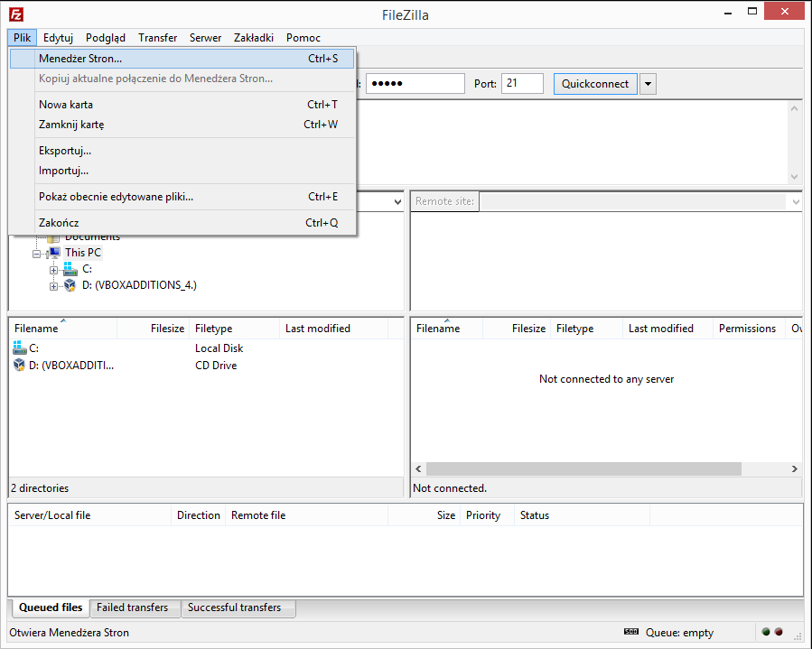Select Pokaż obecnie edytowane pliki...
Image resolution: width=812 pixels, height=649 pixels.
pos(182,197)
